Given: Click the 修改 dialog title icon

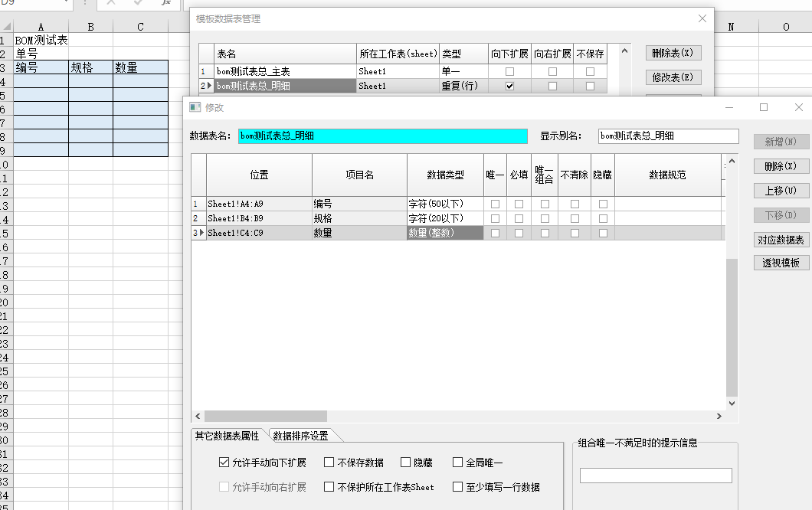Looking at the screenshot, I should (195, 107).
